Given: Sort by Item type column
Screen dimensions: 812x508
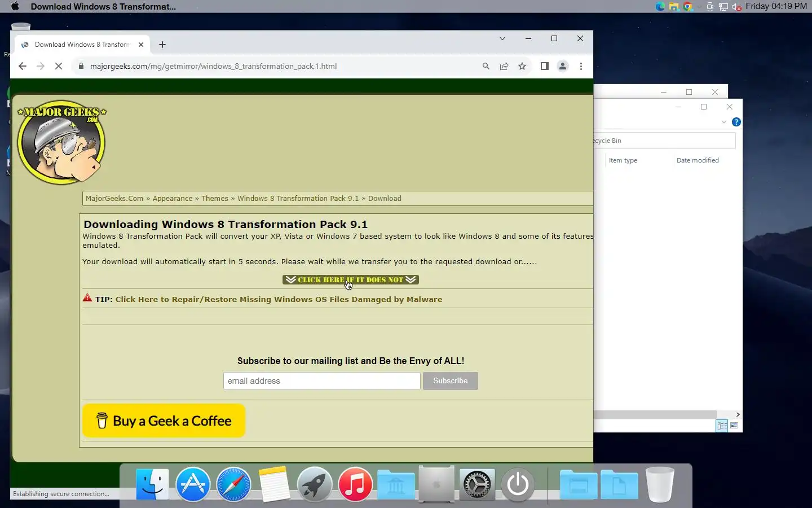Looking at the screenshot, I should (623, 160).
